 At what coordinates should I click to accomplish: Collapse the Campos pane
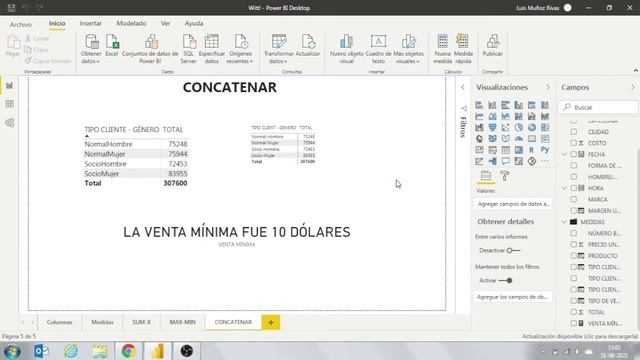(633, 87)
